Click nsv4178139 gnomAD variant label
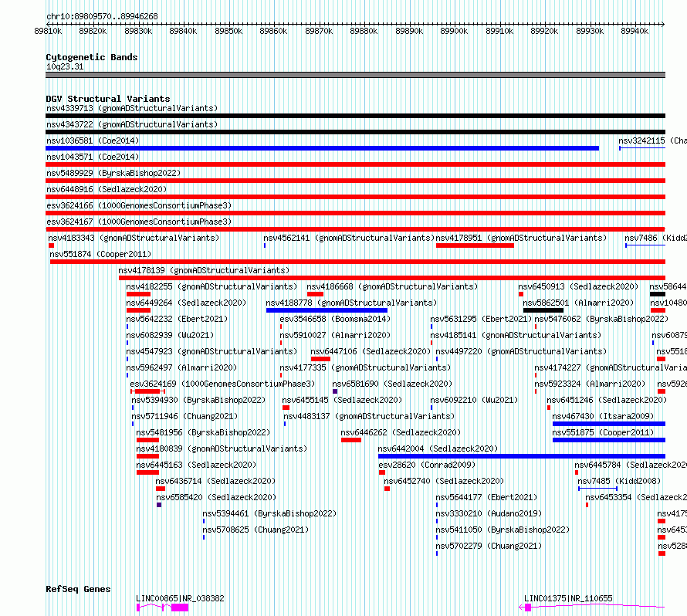This screenshot has width=687, height=616. click(x=205, y=270)
